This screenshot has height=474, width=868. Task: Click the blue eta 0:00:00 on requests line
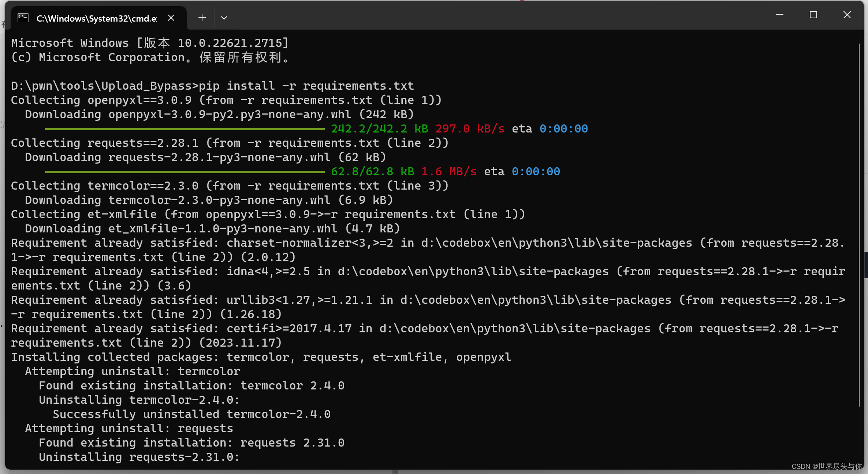pyautogui.click(x=536, y=172)
